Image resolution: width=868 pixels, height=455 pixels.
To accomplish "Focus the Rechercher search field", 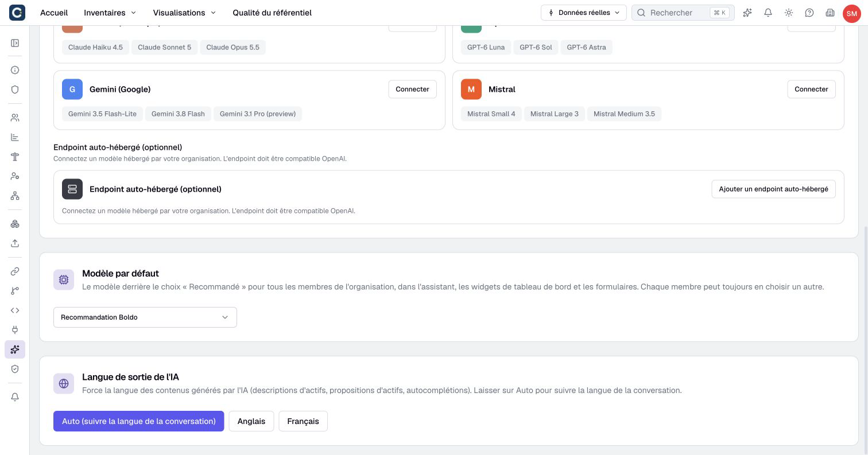I will (683, 13).
